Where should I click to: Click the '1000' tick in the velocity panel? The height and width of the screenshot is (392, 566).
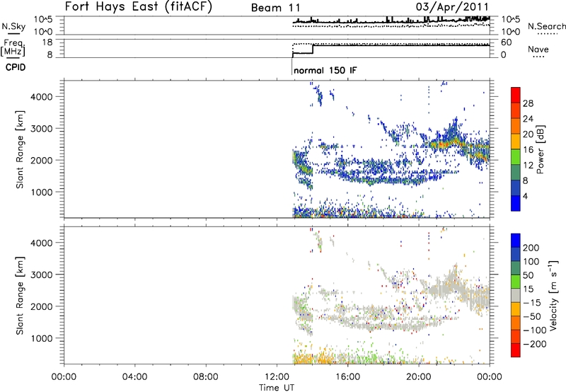(41, 338)
